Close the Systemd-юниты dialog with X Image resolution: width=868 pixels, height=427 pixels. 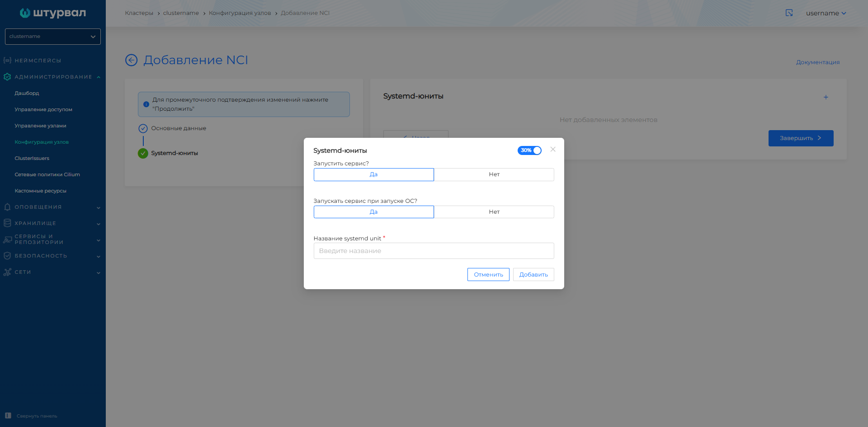tap(552, 150)
